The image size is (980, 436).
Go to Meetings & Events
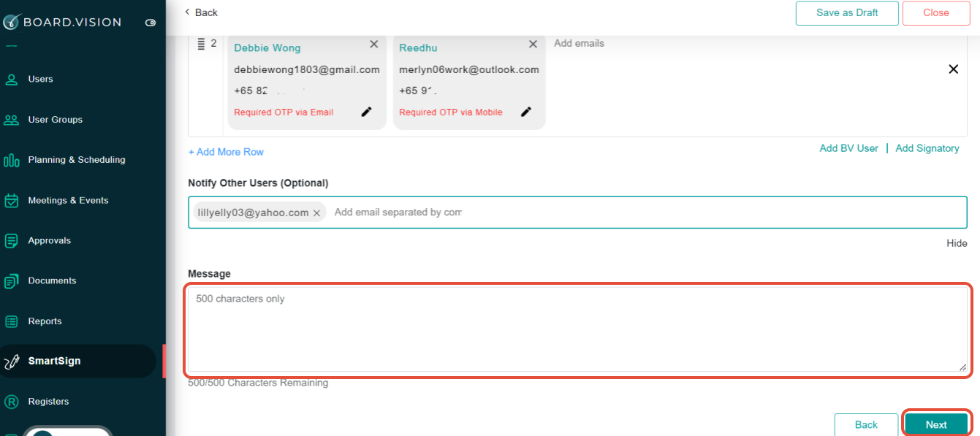(68, 200)
